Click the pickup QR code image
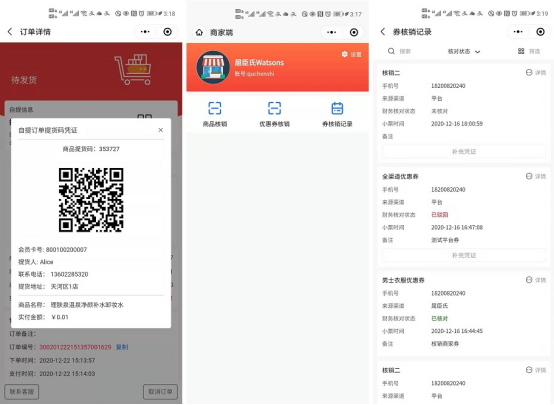The height and width of the screenshot is (405, 554). coord(91,200)
